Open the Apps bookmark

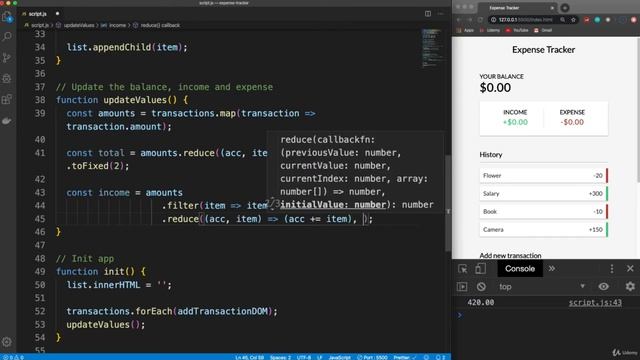pos(465,30)
